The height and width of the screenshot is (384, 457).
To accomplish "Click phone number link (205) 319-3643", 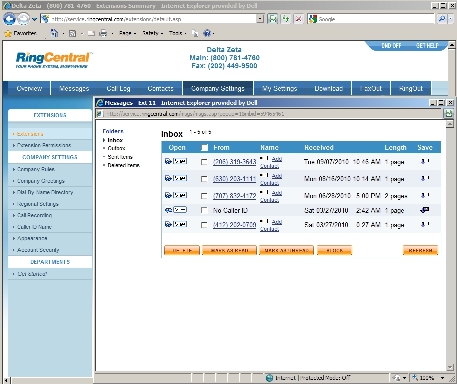I will click(235, 162).
